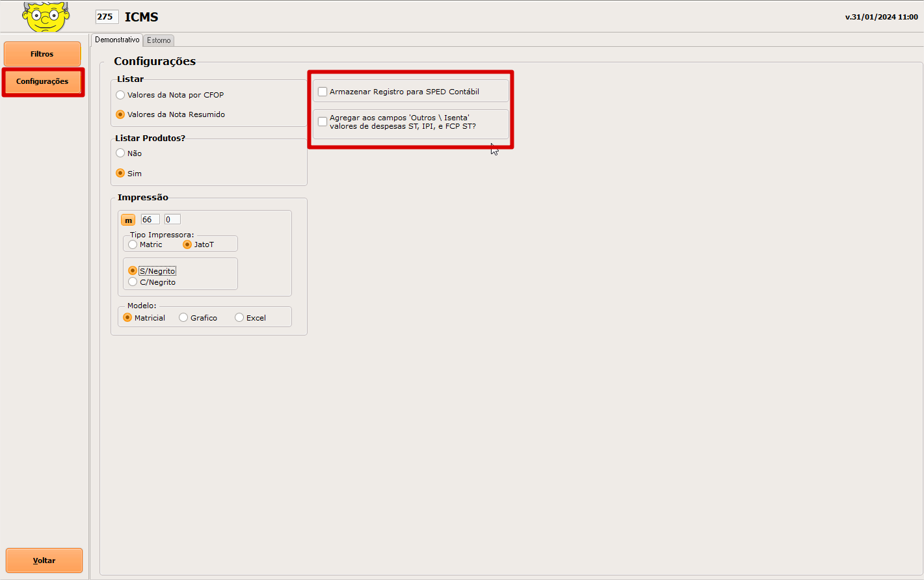Enable Armazenar Registro para SPED Contábil
This screenshot has width=924, height=580.
click(323, 92)
